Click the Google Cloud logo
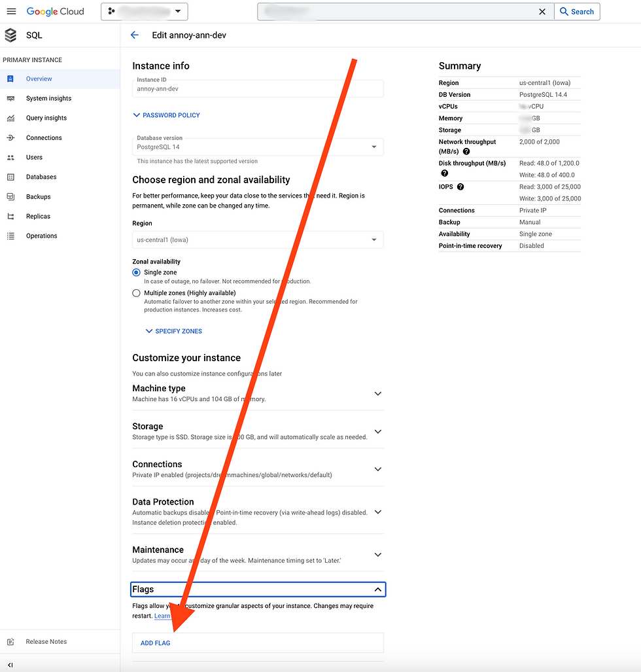This screenshot has width=641, height=672. pyautogui.click(x=56, y=12)
